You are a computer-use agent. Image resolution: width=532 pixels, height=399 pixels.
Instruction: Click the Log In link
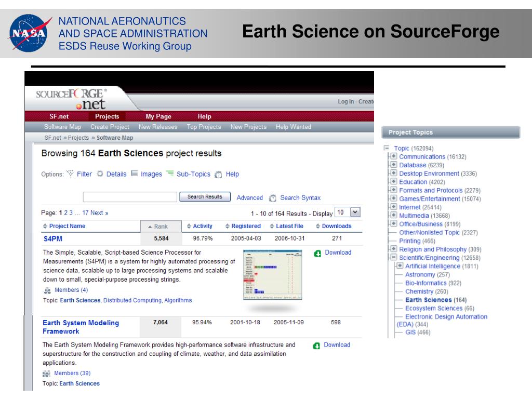coord(345,101)
